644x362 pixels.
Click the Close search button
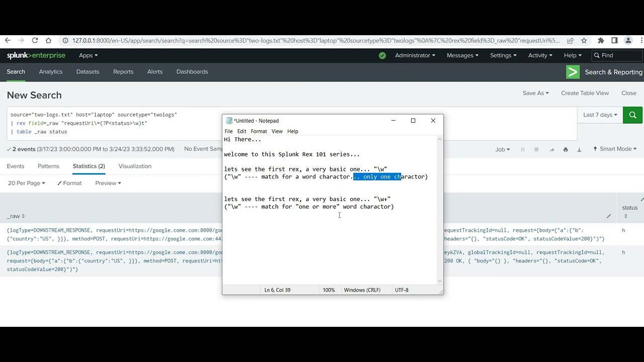pyautogui.click(x=629, y=93)
